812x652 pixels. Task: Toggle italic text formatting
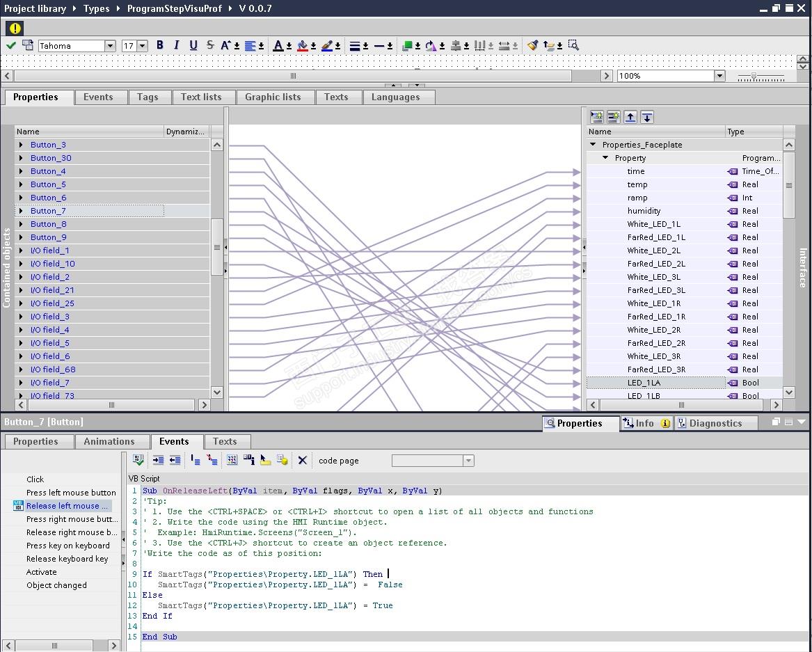pyautogui.click(x=176, y=45)
